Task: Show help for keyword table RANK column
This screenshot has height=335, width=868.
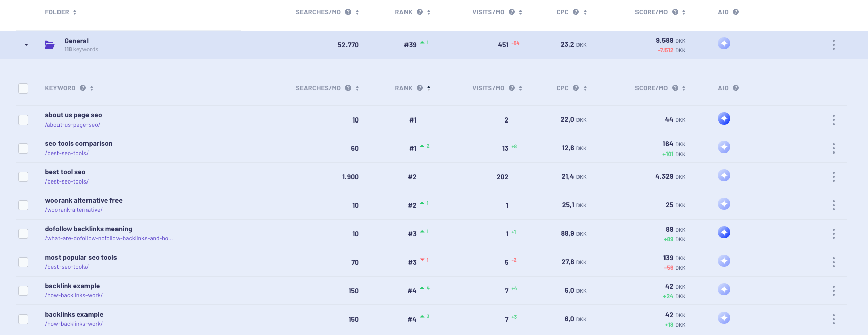Action: [420, 88]
